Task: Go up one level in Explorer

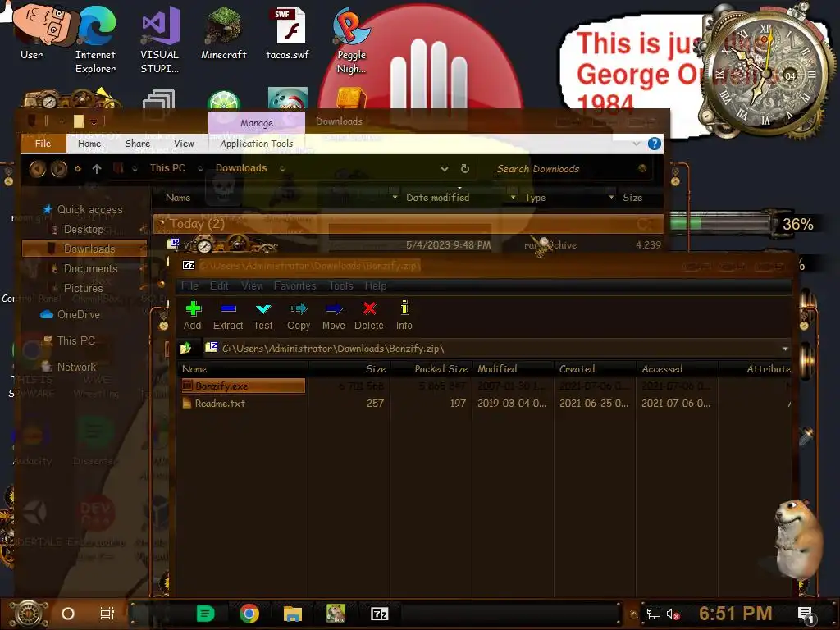Action: tap(97, 169)
